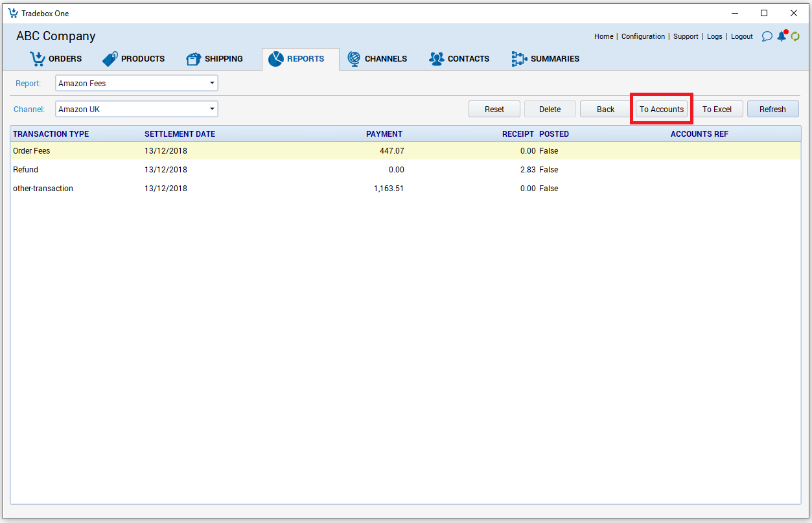The width and height of the screenshot is (812, 523).
Task: Click the Tradebox One title bar logo
Action: pyautogui.click(x=12, y=13)
